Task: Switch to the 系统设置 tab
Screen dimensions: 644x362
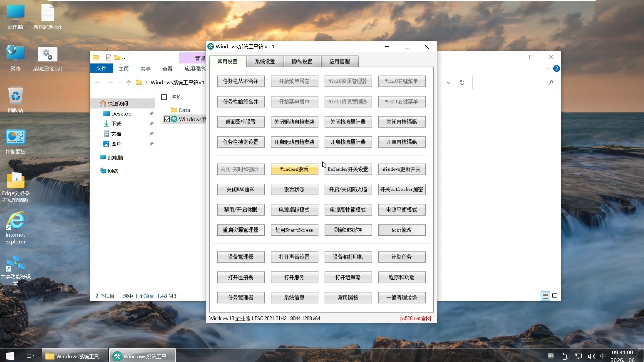Action: coord(265,61)
